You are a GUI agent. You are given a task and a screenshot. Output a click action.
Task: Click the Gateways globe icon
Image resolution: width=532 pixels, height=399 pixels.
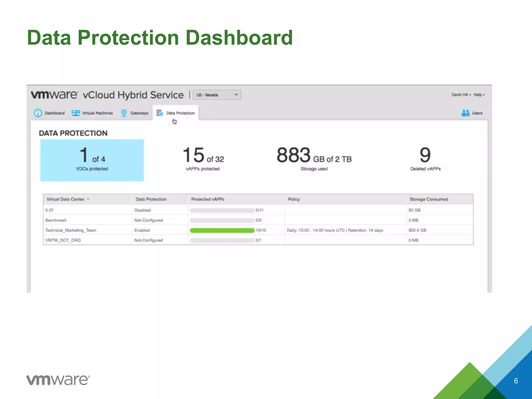124,113
